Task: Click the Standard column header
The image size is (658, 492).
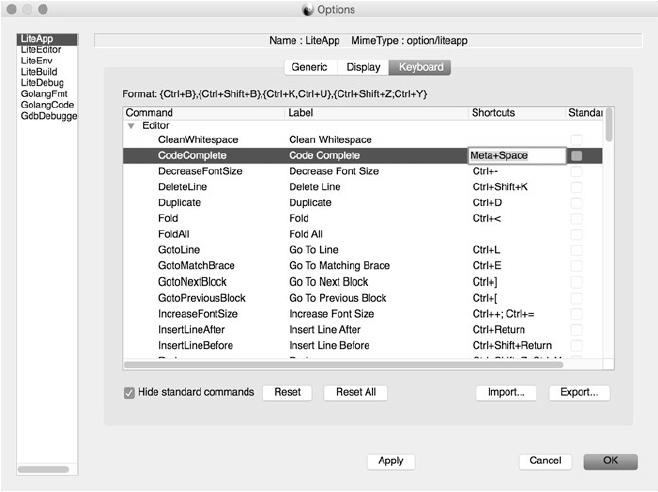Action: click(585, 113)
